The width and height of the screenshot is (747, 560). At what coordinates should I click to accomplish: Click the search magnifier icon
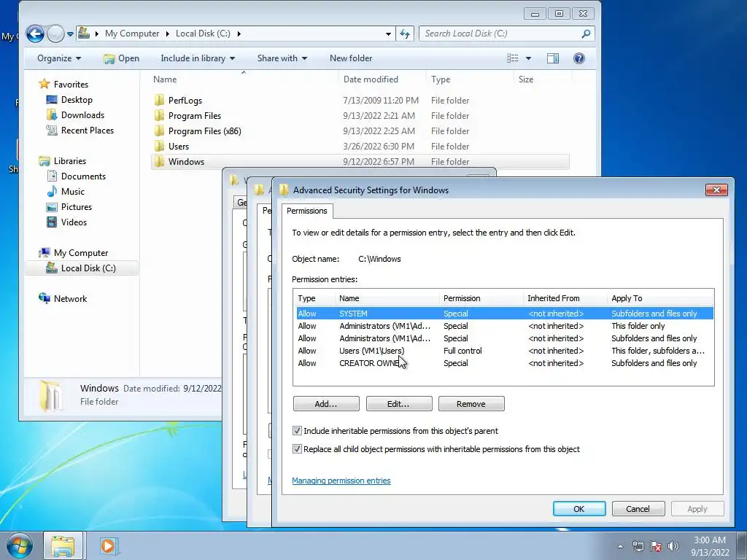(586, 34)
